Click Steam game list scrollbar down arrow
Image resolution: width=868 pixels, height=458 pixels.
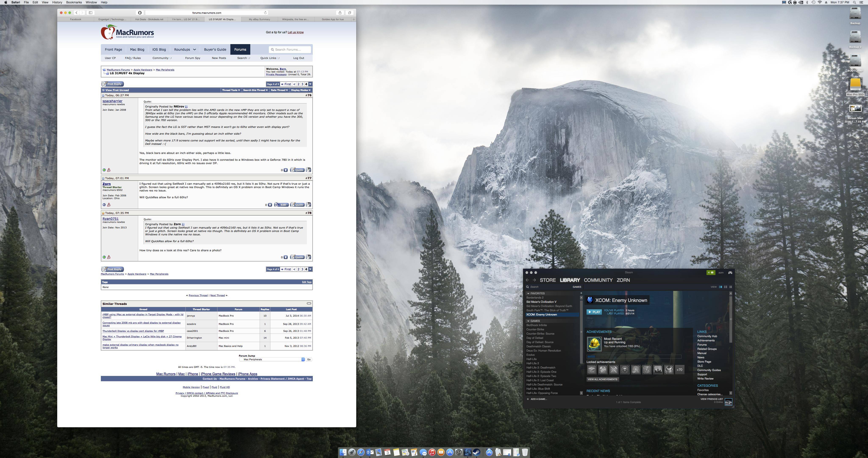tap(581, 393)
